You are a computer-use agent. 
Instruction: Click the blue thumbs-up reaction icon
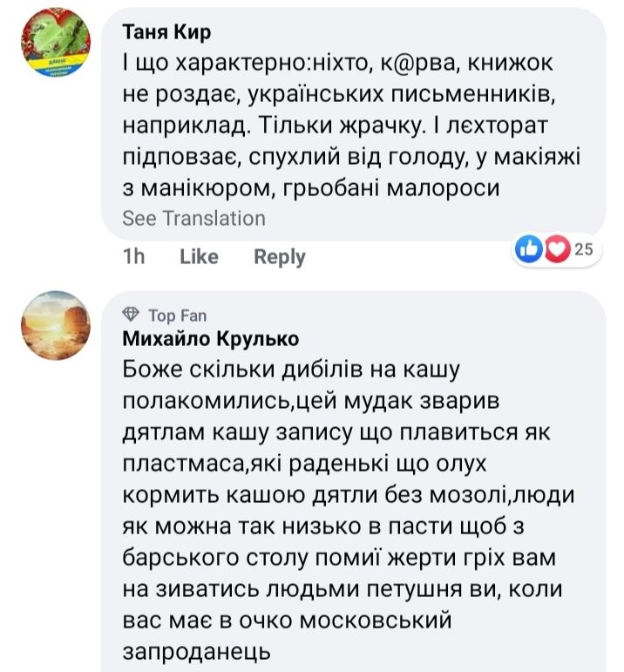[x=529, y=250]
